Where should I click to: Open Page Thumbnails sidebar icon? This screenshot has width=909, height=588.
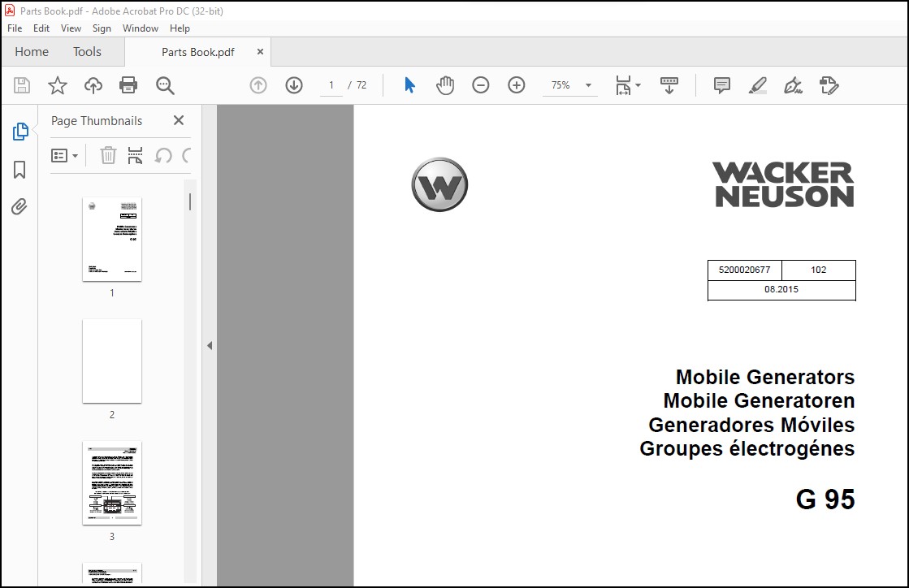(x=19, y=132)
